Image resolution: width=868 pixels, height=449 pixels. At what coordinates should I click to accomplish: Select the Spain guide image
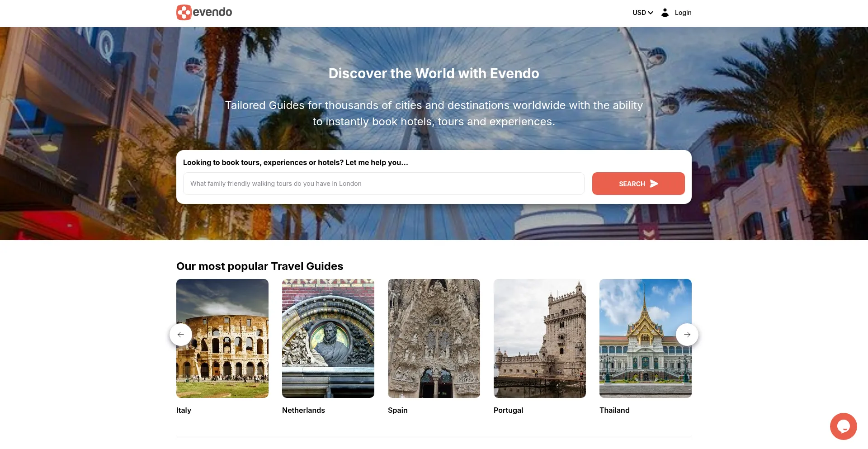click(x=434, y=338)
